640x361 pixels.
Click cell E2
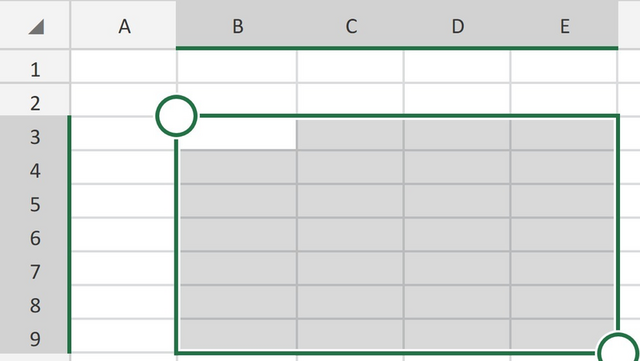pos(564,100)
